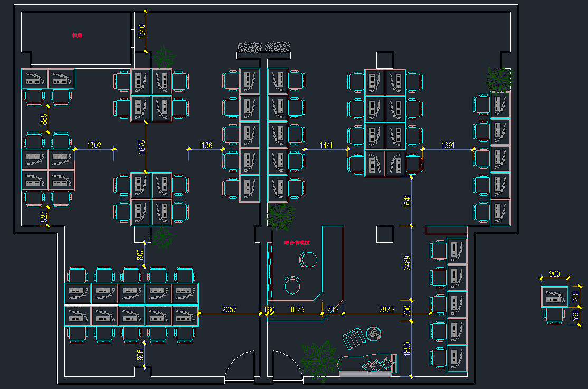The width and height of the screenshot is (588, 389).
Task: Select the square column above the top-right desk cluster
Action: [x=385, y=60]
